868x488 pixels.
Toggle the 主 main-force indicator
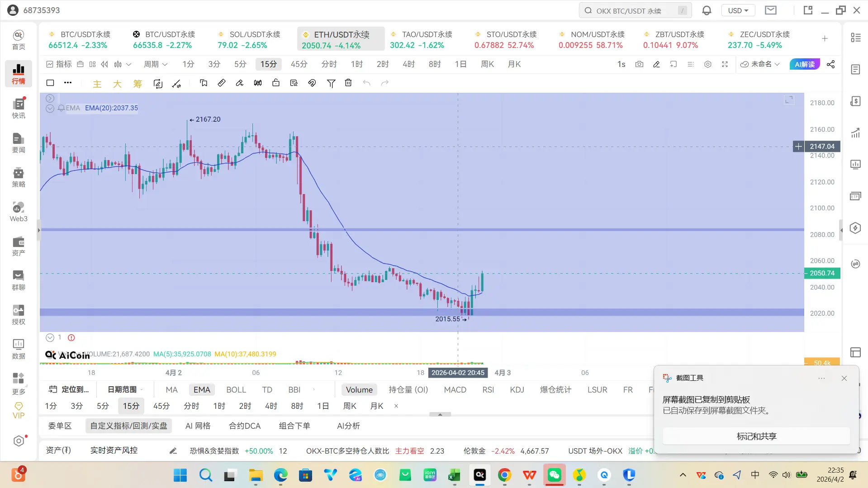[97, 84]
